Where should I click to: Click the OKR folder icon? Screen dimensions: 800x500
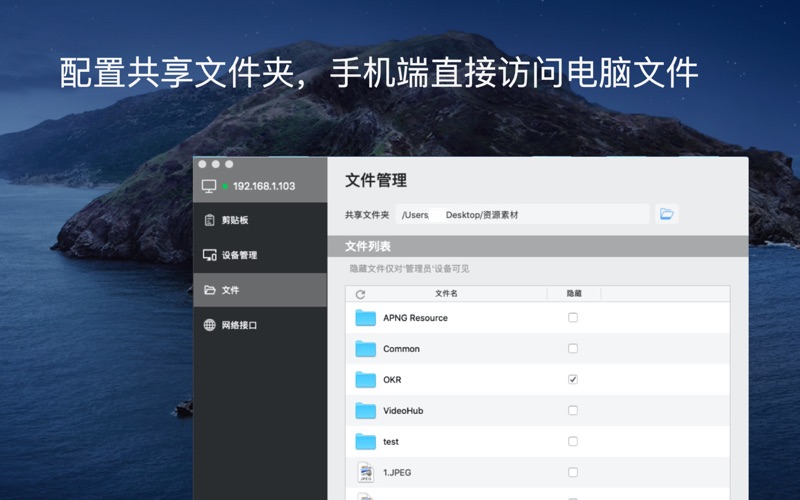pos(365,379)
